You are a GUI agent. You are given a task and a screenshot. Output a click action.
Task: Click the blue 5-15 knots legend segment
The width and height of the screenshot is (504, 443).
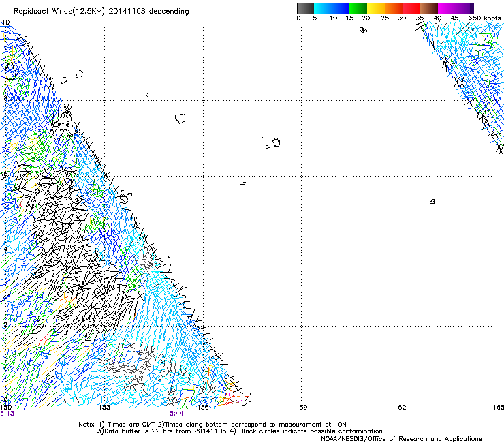(332, 8)
